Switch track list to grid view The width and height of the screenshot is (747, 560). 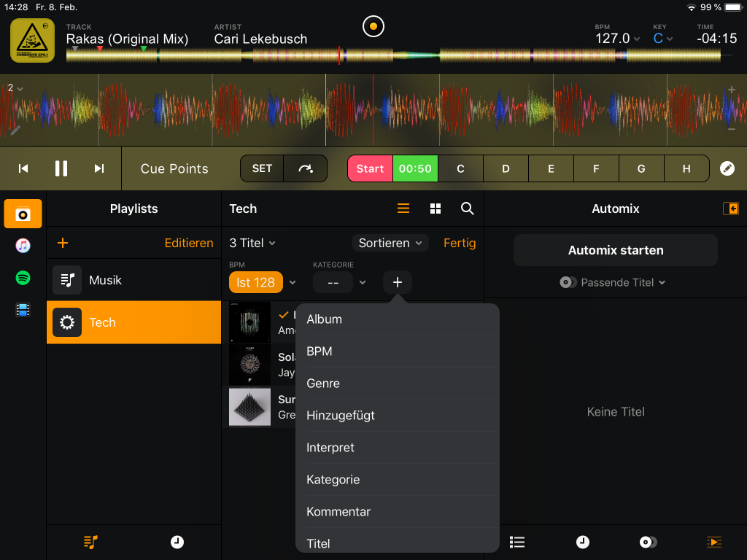[x=436, y=209]
